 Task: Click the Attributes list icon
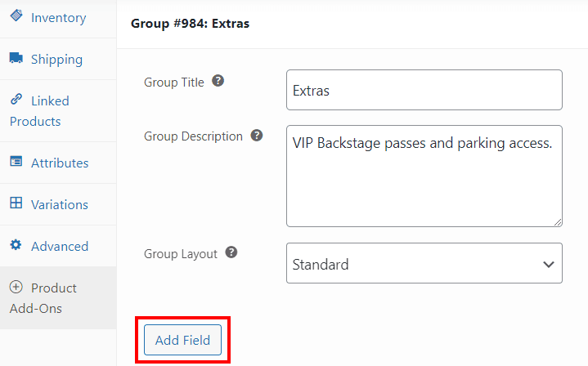point(16,162)
